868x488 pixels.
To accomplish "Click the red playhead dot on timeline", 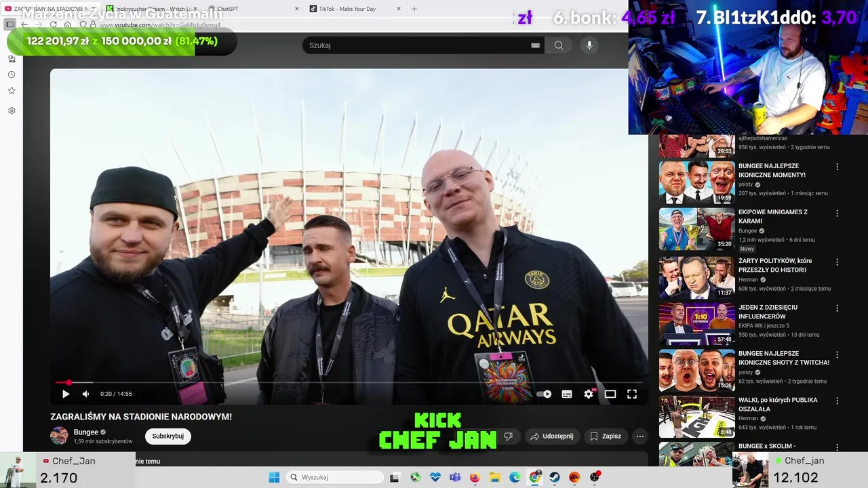I will pos(68,383).
